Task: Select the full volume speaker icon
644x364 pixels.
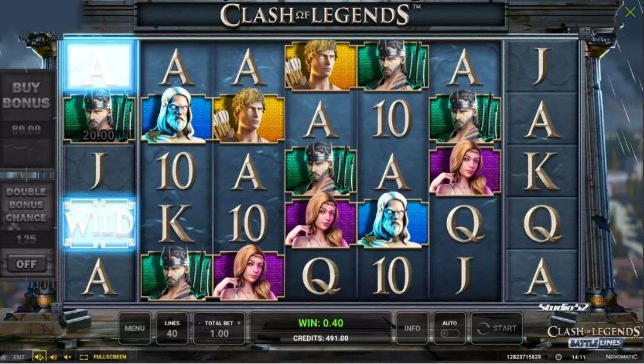Action: (39, 357)
